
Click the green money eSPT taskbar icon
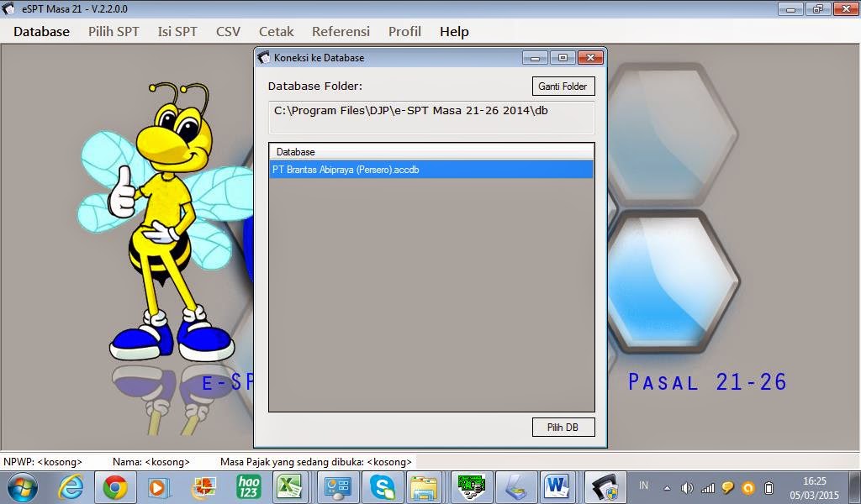pyautogui.click(x=473, y=487)
